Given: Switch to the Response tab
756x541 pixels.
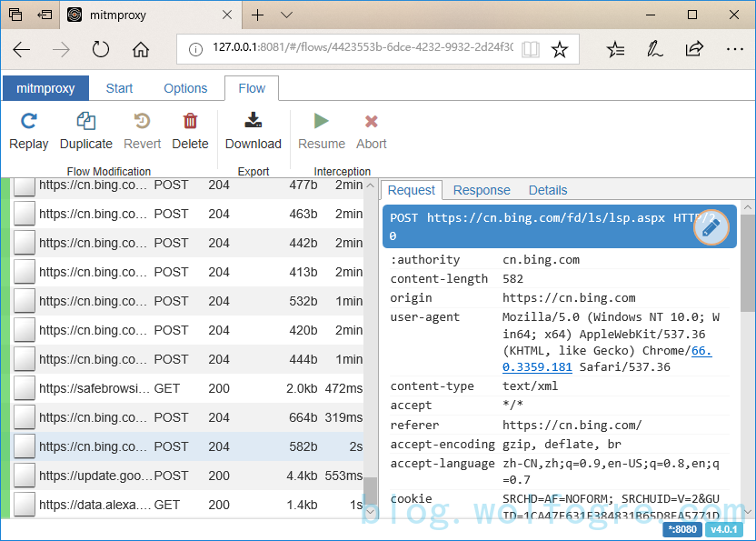Looking at the screenshot, I should pyautogui.click(x=482, y=190).
